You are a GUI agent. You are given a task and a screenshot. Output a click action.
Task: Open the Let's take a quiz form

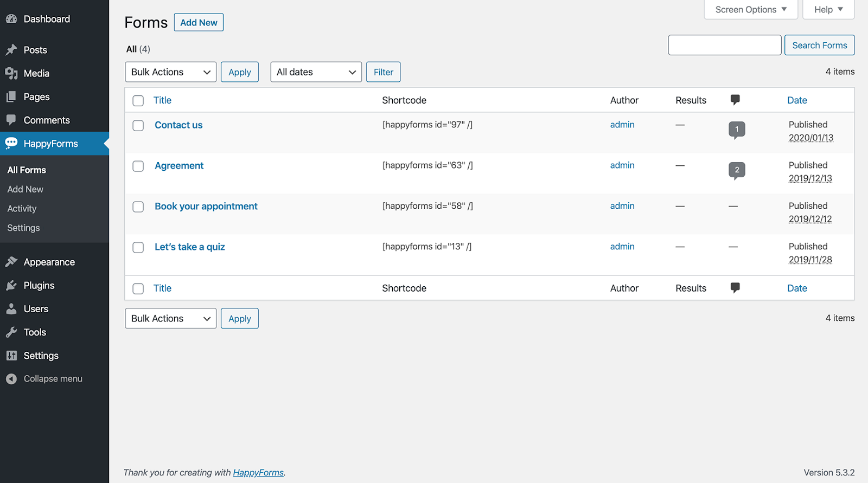coord(190,247)
